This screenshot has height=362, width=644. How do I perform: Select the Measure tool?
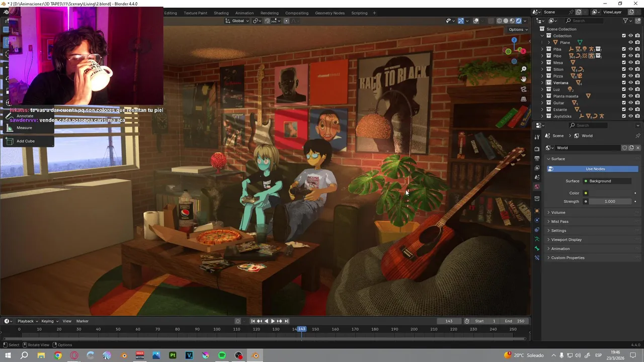click(x=28, y=128)
